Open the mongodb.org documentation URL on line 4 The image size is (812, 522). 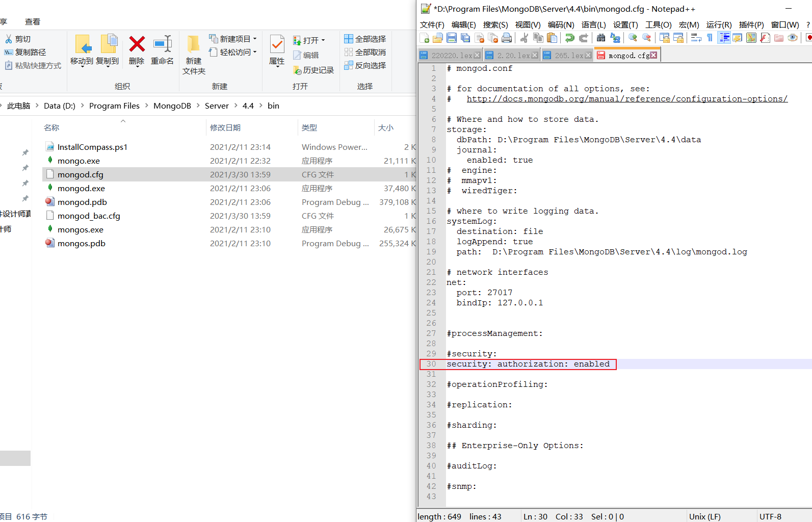point(627,99)
